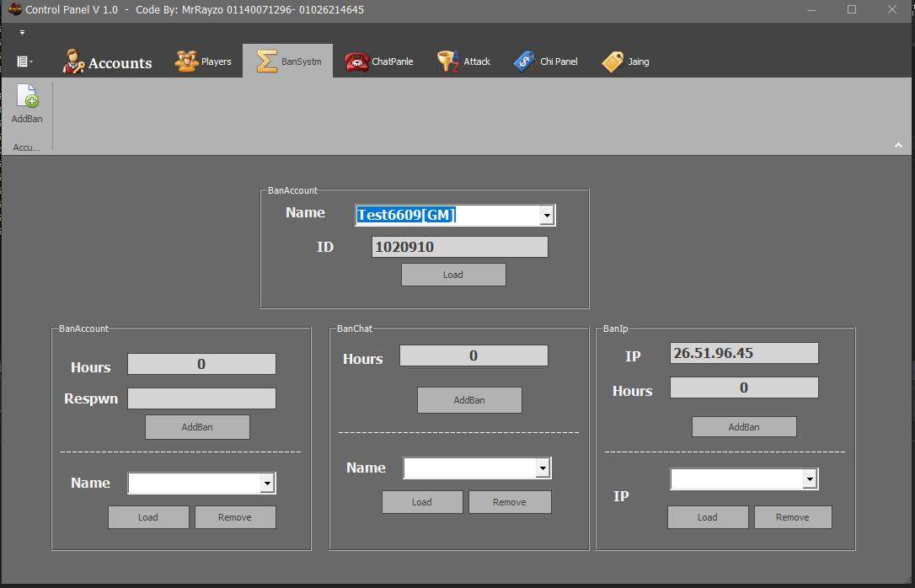Viewport: 915px width, 588px height.
Task: Open the quick access toolbar customize arrow
Action: pos(22,33)
